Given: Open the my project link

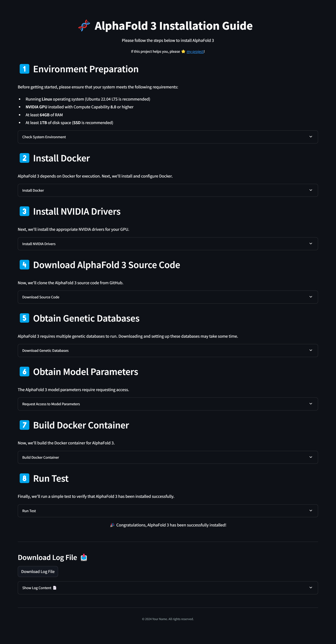Looking at the screenshot, I should [195, 51].
